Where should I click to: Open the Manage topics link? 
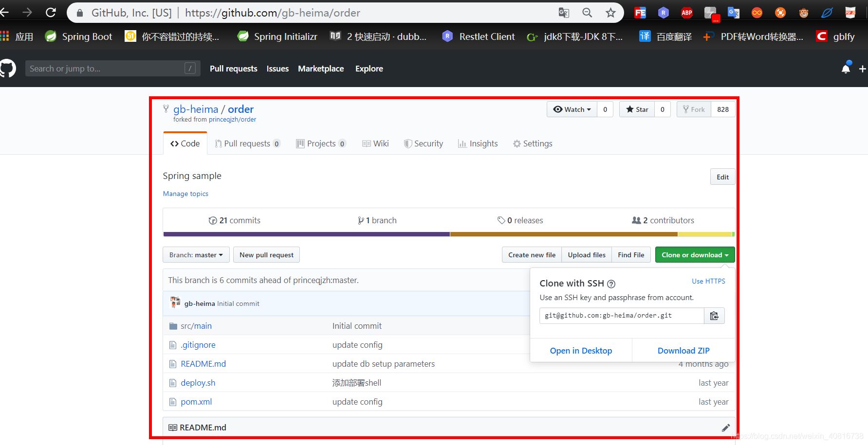tap(185, 194)
